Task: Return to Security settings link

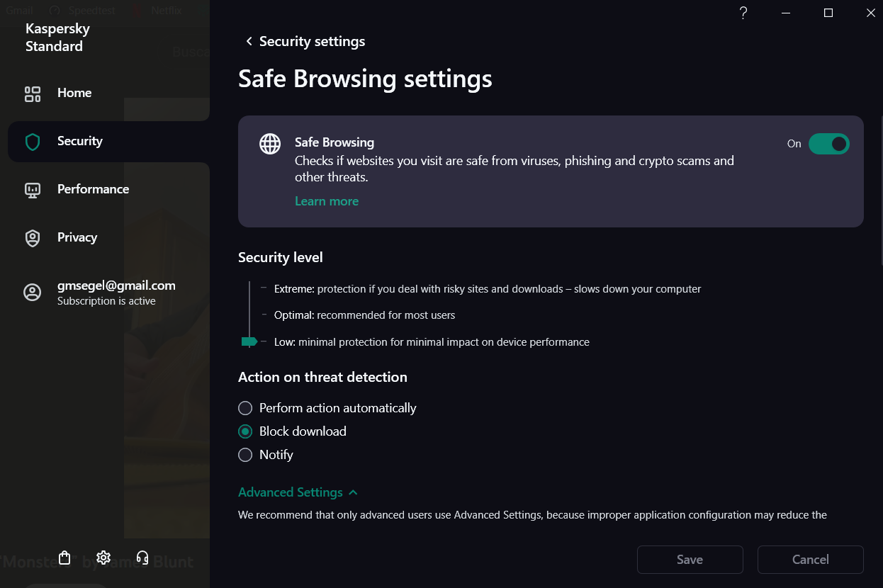Action: pos(312,42)
